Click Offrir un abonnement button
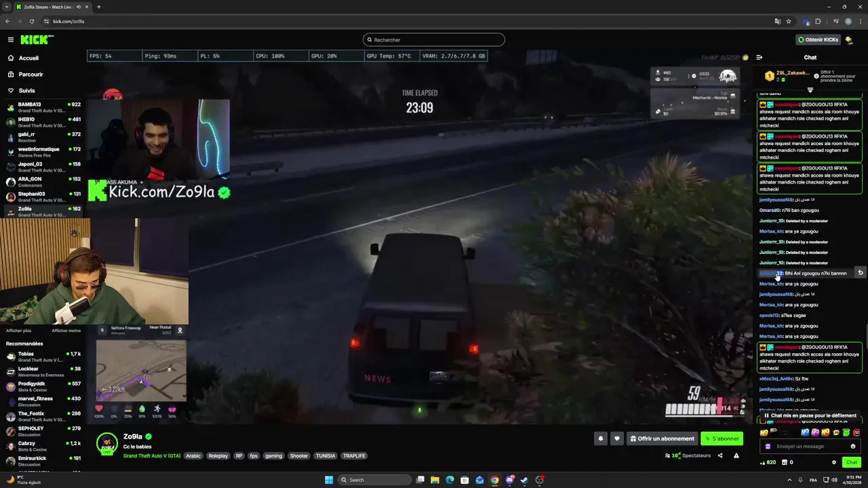This screenshot has height=488, width=868. pyautogui.click(x=662, y=439)
